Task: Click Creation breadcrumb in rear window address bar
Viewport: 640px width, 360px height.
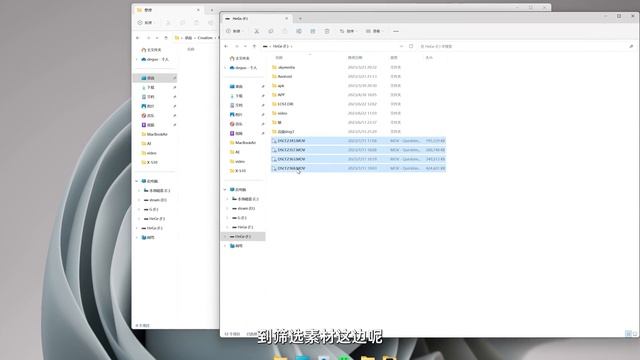Action: (205, 38)
